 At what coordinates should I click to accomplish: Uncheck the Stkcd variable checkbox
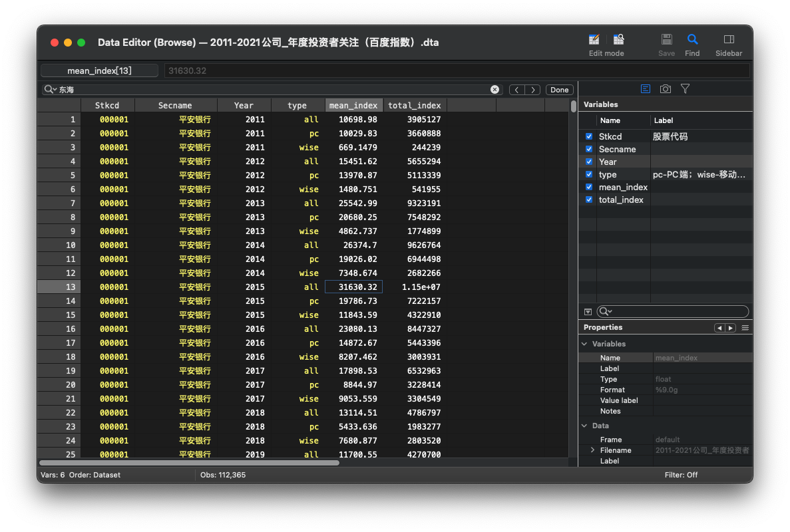(x=589, y=136)
